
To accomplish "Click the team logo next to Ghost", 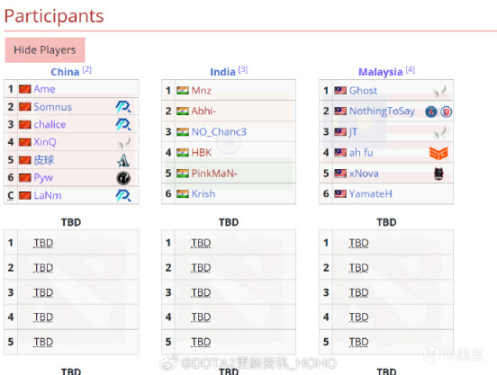I will point(440,91).
